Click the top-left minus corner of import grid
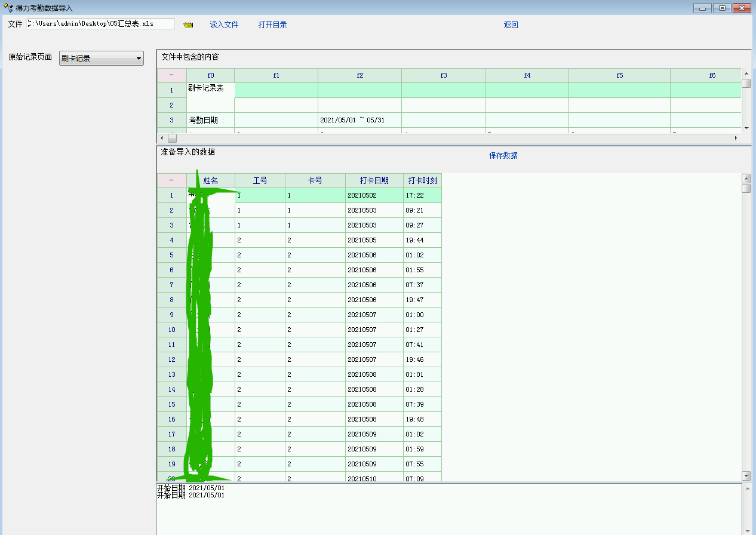 (x=171, y=180)
